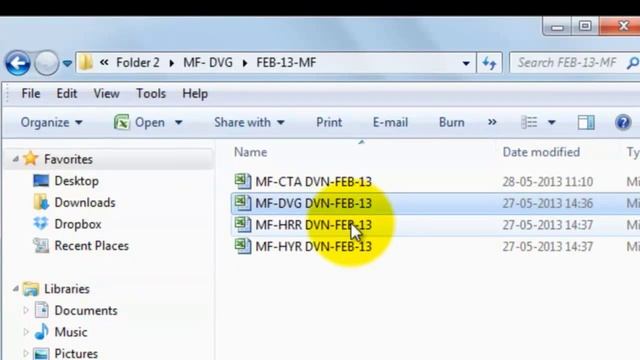
Task: Select file MF-CTA DVN-FEB-13
Action: (313, 182)
